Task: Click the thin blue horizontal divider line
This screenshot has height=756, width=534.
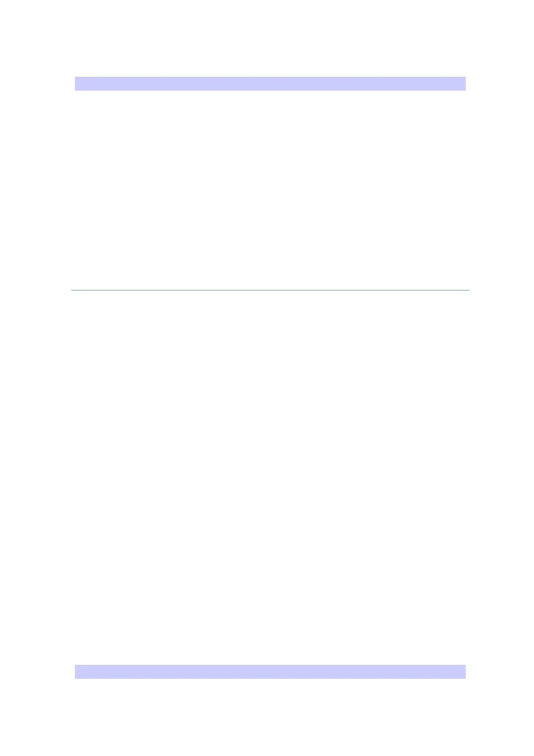Action: (270, 290)
